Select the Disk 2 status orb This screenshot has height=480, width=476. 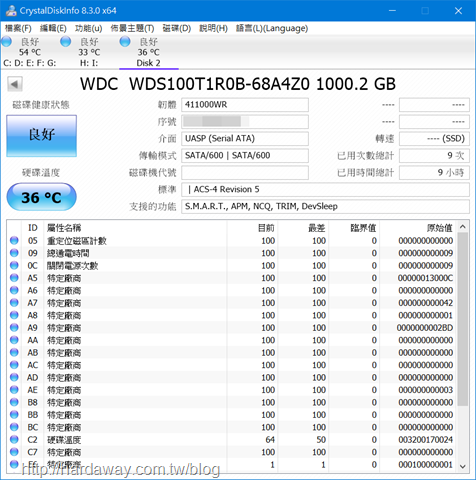(x=125, y=42)
